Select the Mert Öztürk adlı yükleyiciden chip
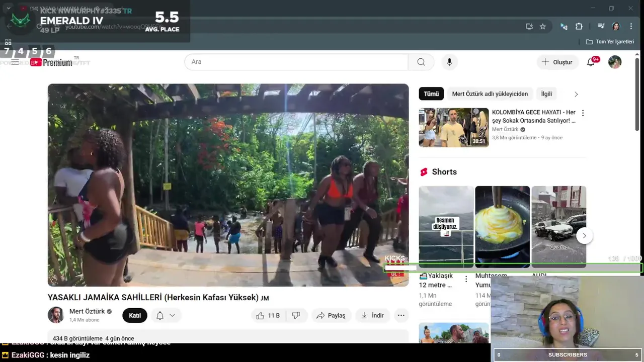 490,94
